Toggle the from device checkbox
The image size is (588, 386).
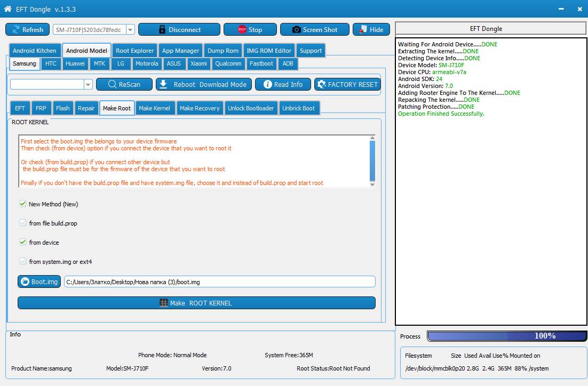point(23,242)
